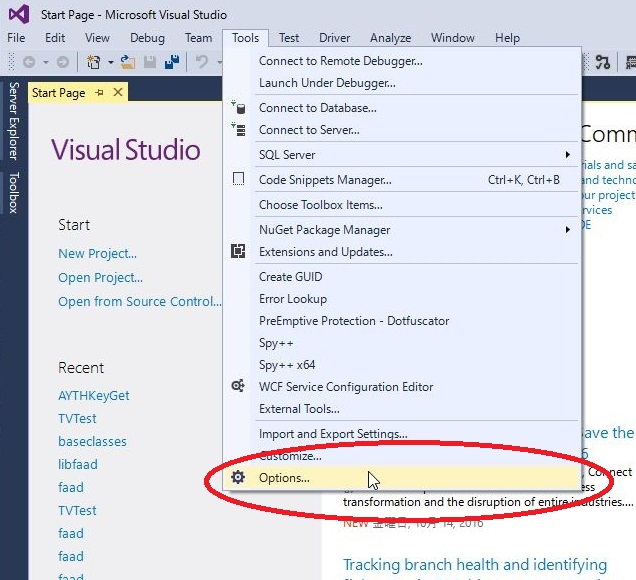Pin the Start Page tab
636x580 pixels.
99,92
